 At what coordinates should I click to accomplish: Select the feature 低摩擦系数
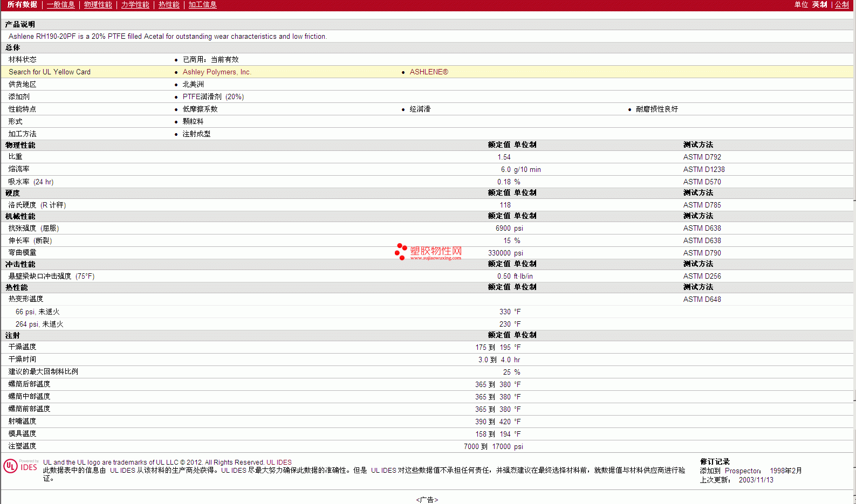(x=200, y=109)
